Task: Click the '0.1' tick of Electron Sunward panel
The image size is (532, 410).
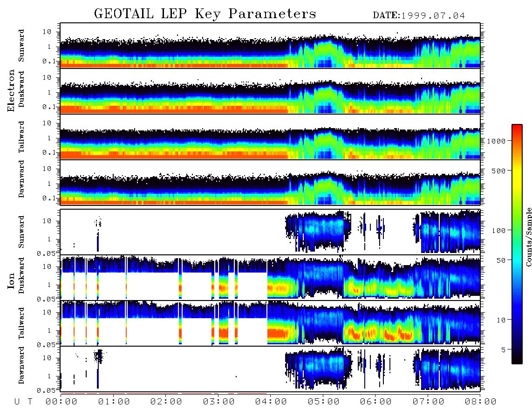Action: [x=49, y=61]
